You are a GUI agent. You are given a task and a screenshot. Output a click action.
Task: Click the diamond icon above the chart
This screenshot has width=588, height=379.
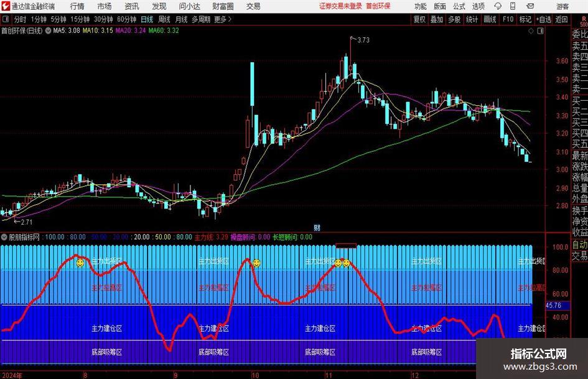coord(531,30)
